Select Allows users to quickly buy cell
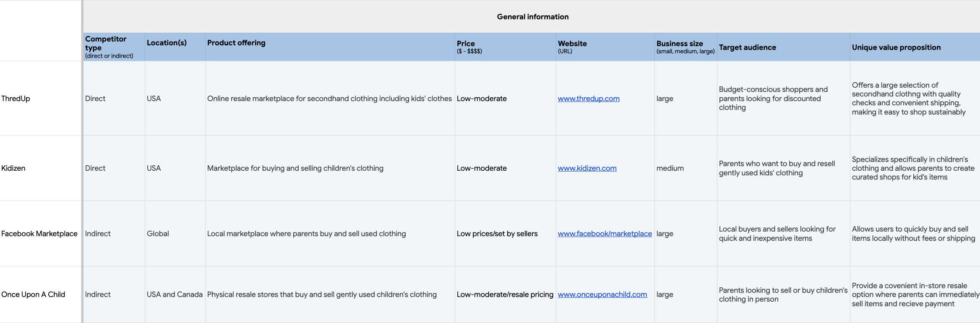The height and width of the screenshot is (323, 980). click(x=915, y=234)
